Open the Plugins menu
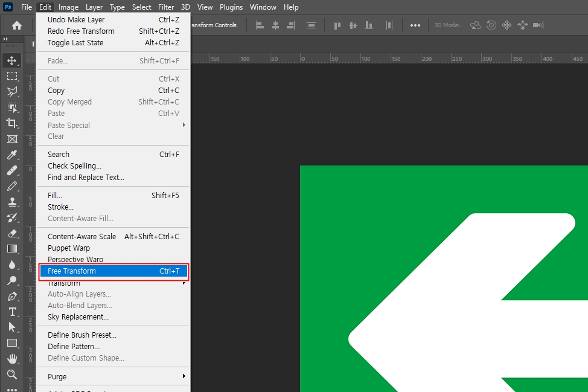Image resolution: width=588 pixels, height=392 pixels. [x=231, y=7]
